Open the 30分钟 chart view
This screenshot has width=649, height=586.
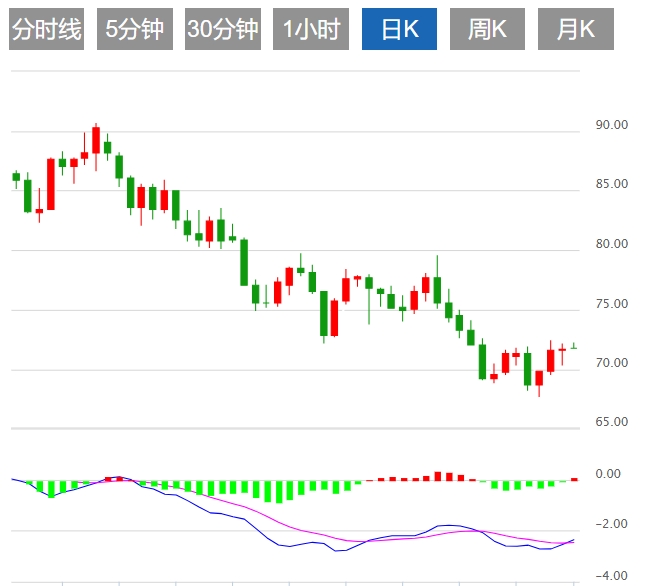(222, 30)
